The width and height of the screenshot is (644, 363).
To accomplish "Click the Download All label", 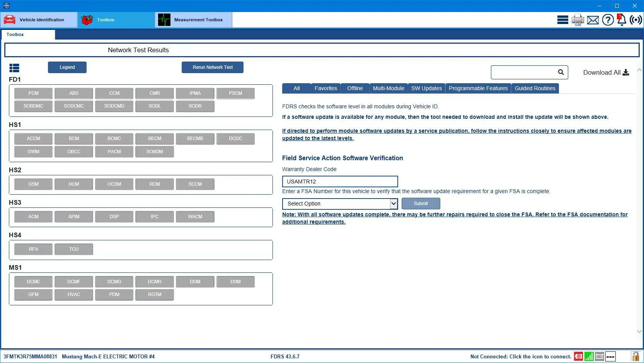I will pos(602,72).
